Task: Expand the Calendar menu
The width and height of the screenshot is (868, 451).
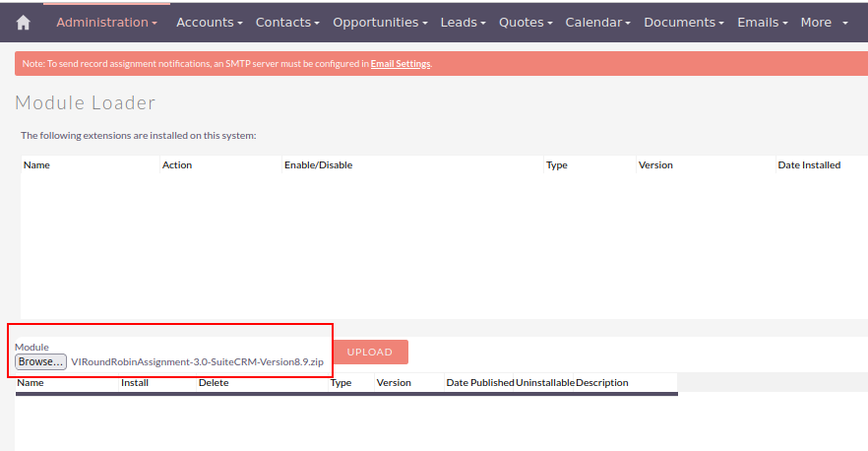Action: (x=597, y=22)
